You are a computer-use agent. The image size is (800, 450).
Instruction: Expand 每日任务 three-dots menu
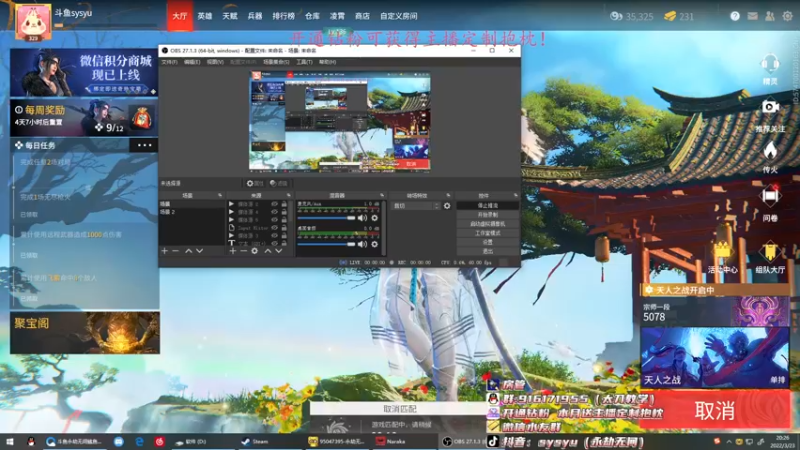tap(144, 145)
